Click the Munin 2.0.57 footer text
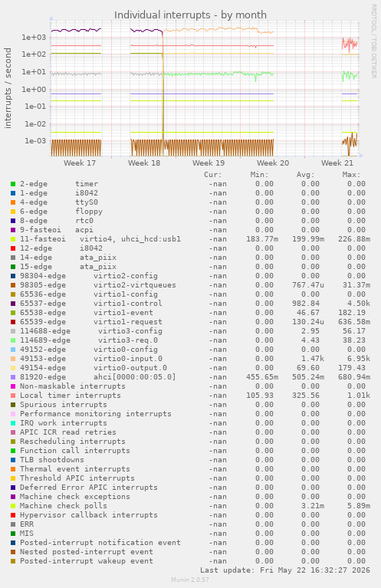Viewport: 381px width, 588px height. 190,580
